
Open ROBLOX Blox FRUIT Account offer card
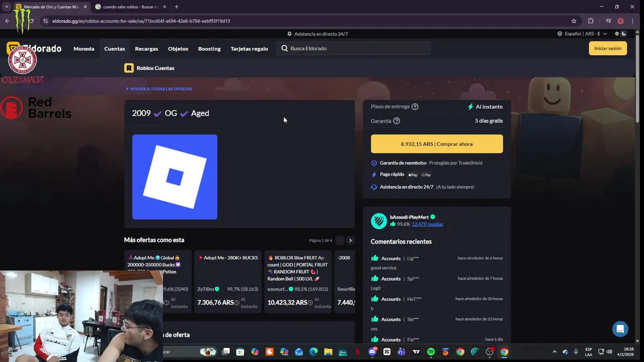point(298,282)
